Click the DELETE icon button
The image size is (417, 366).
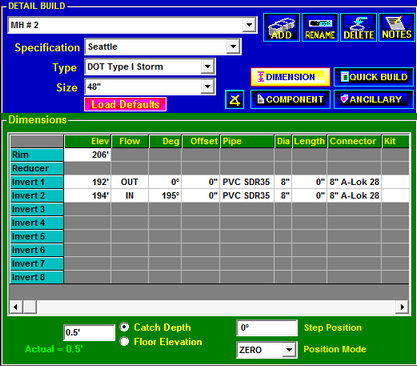coord(358,28)
